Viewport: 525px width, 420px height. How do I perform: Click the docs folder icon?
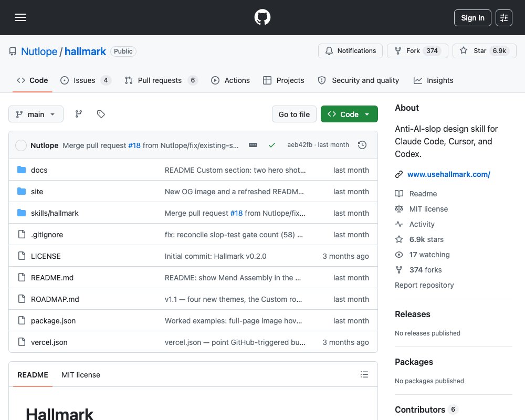pos(22,170)
